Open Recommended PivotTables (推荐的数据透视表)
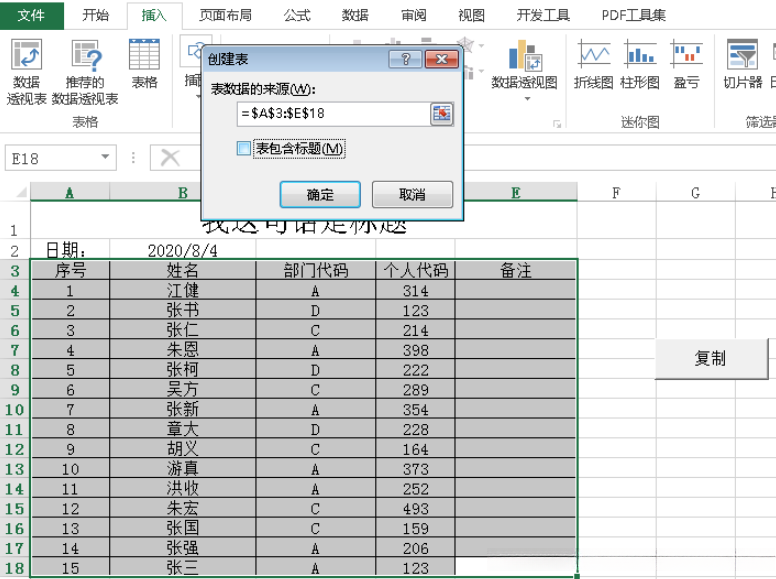 click(85, 72)
